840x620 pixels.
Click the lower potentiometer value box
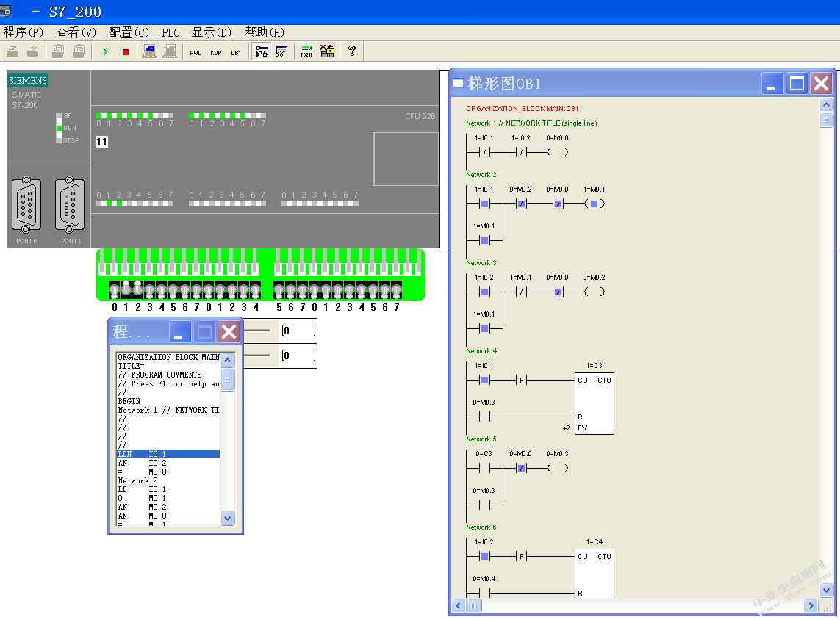pyautogui.click(x=298, y=355)
